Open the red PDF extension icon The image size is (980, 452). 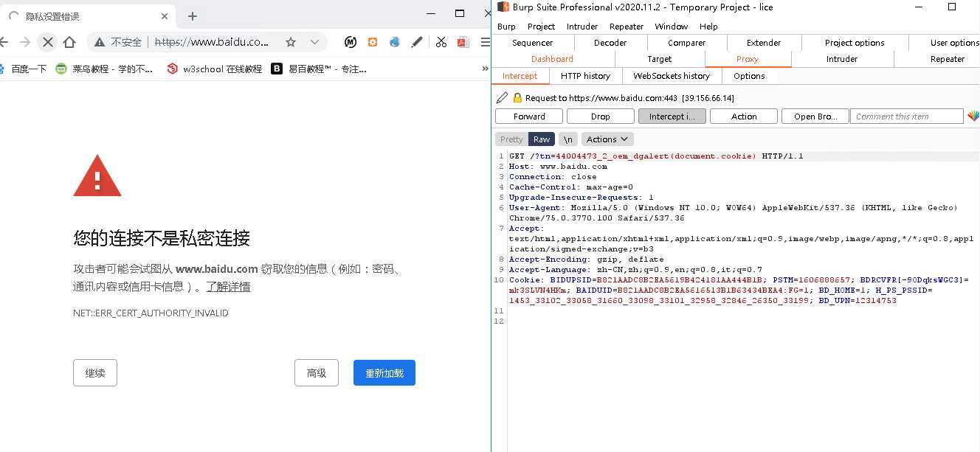tap(463, 42)
